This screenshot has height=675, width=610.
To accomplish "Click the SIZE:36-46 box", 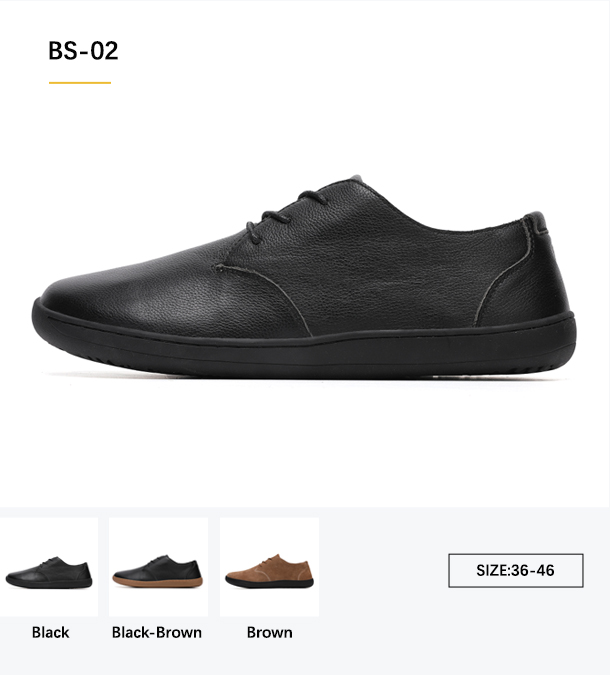I will coord(516,570).
